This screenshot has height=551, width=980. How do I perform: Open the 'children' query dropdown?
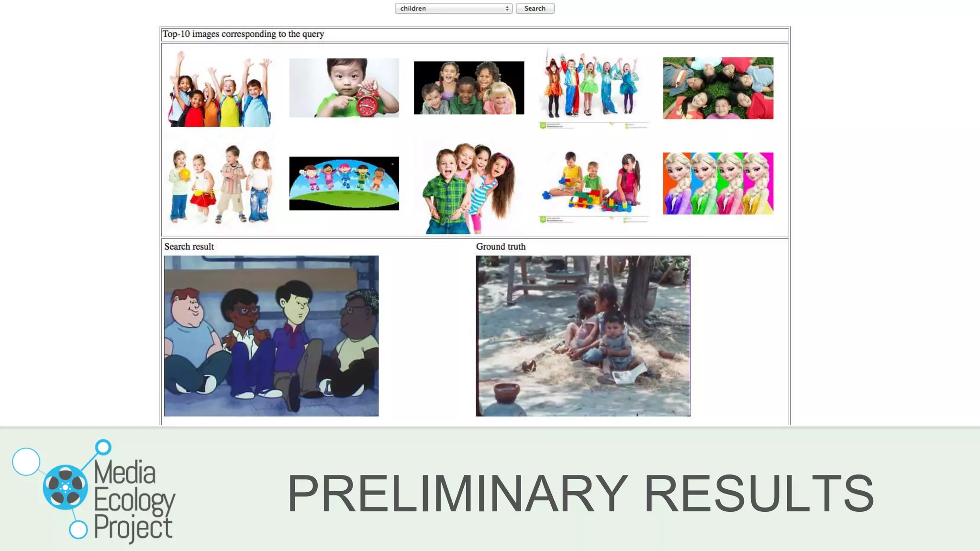point(453,9)
